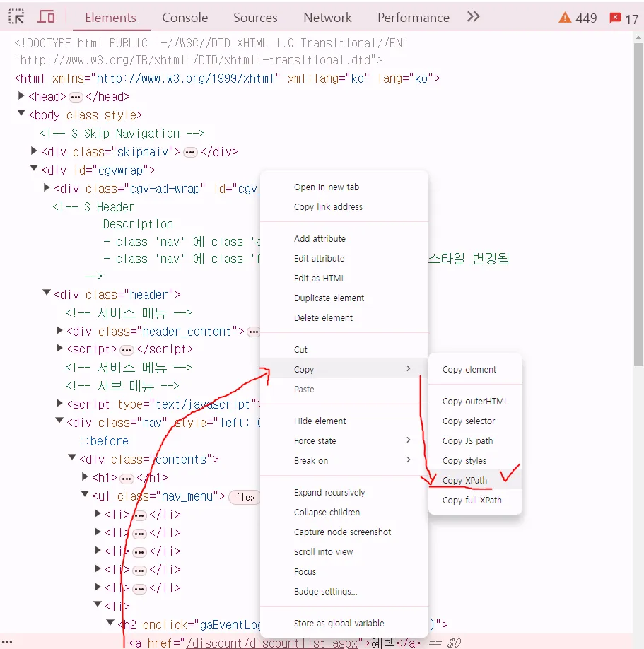Image resolution: width=644 pixels, height=649 pixels.
Task: Click the flex badge on nav_menu
Action: (245, 497)
